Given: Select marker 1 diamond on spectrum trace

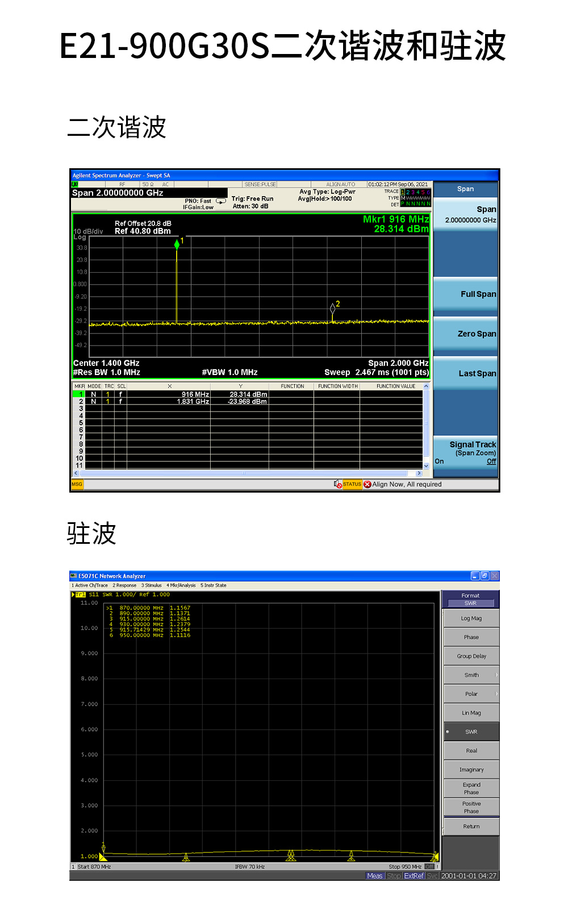Looking at the screenshot, I should point(177,244).
